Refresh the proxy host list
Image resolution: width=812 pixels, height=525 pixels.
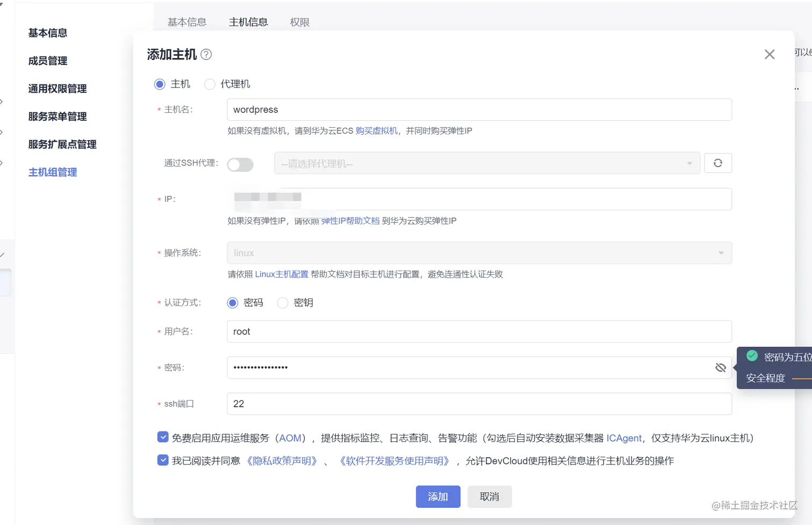(x=717, y=163)
